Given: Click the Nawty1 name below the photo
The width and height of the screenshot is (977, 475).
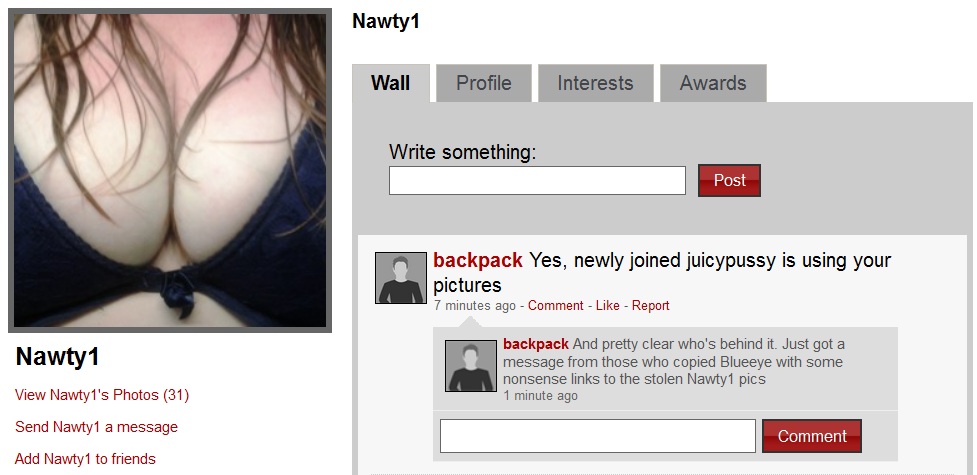Looking at the screenshot, I should [57, 357].
